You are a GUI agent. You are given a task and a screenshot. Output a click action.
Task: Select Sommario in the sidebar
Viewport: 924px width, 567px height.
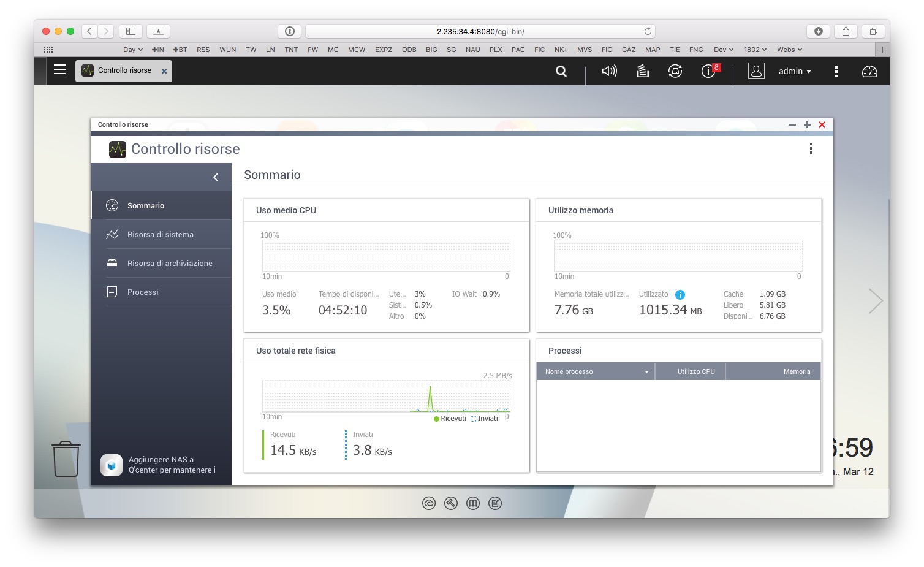[161, 205]
